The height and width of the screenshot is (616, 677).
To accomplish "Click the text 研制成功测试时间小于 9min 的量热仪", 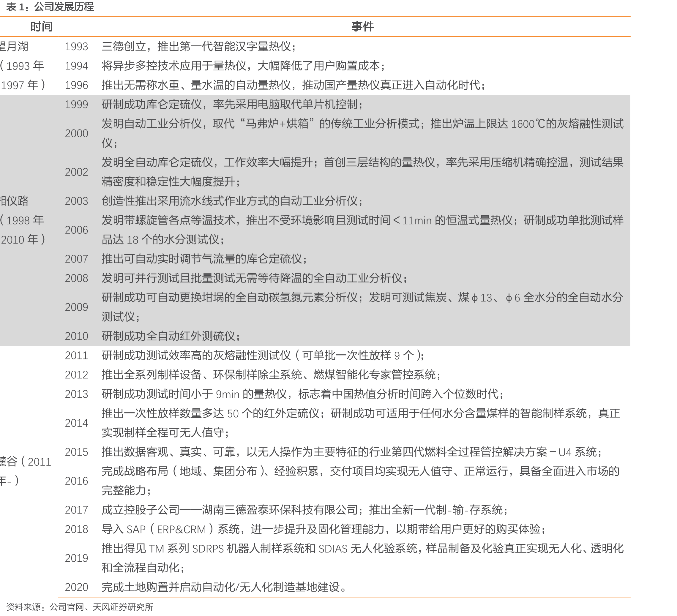I will (x=194, y=394).
